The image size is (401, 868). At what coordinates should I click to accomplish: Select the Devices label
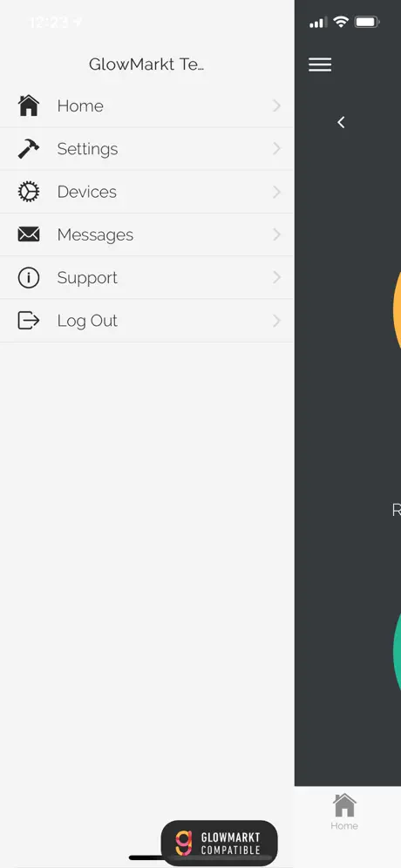coord(87,192)
